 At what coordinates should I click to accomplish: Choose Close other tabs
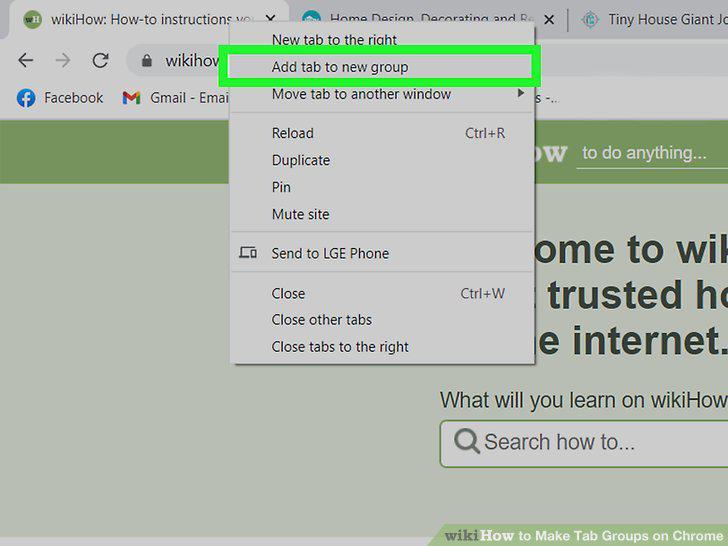382,320
